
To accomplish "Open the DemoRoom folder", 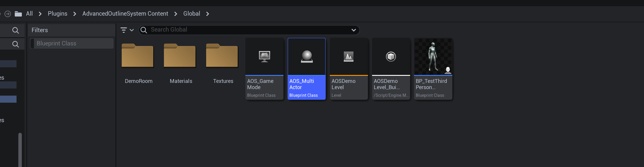I will [138, 56].
